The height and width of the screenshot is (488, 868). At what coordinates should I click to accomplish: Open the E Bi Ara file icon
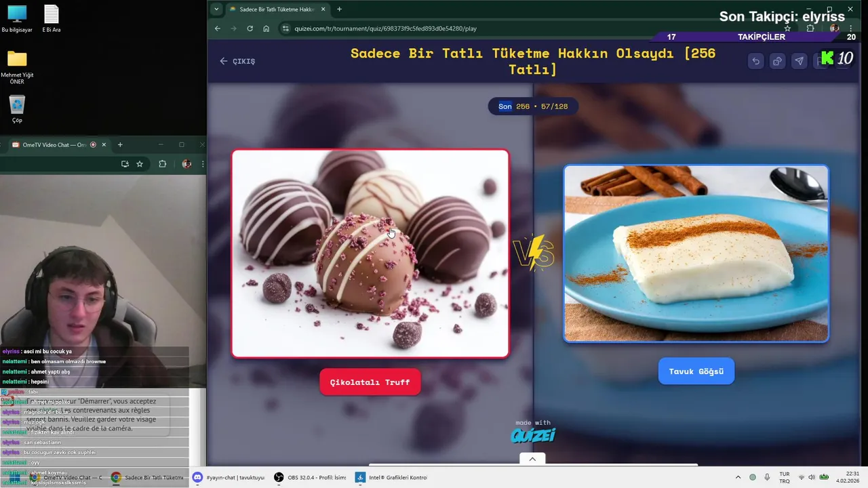coord(52,19)
